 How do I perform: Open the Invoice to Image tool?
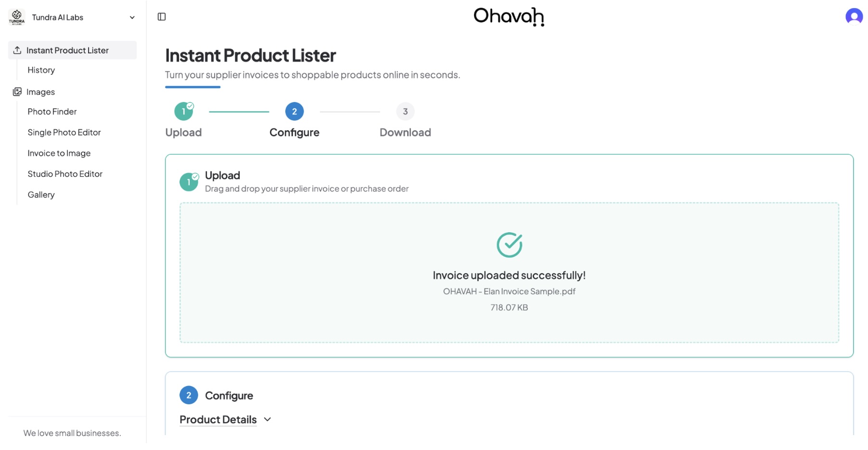[59, 153]
